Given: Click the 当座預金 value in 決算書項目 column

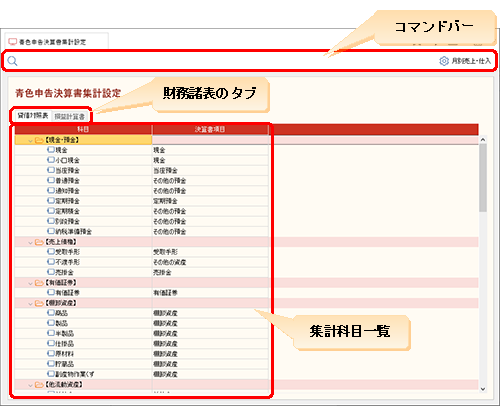Looking at the screenshot, I should [x=165, y=171].
